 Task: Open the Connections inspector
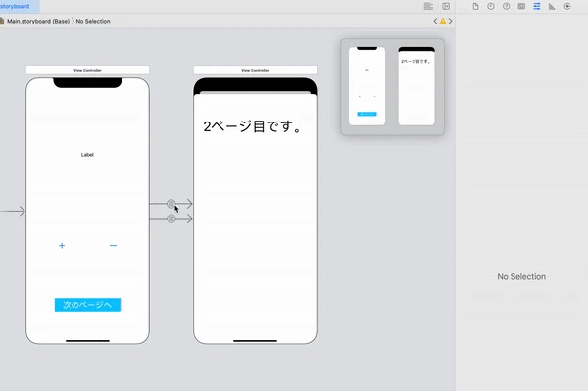click(x=567, y=7)
